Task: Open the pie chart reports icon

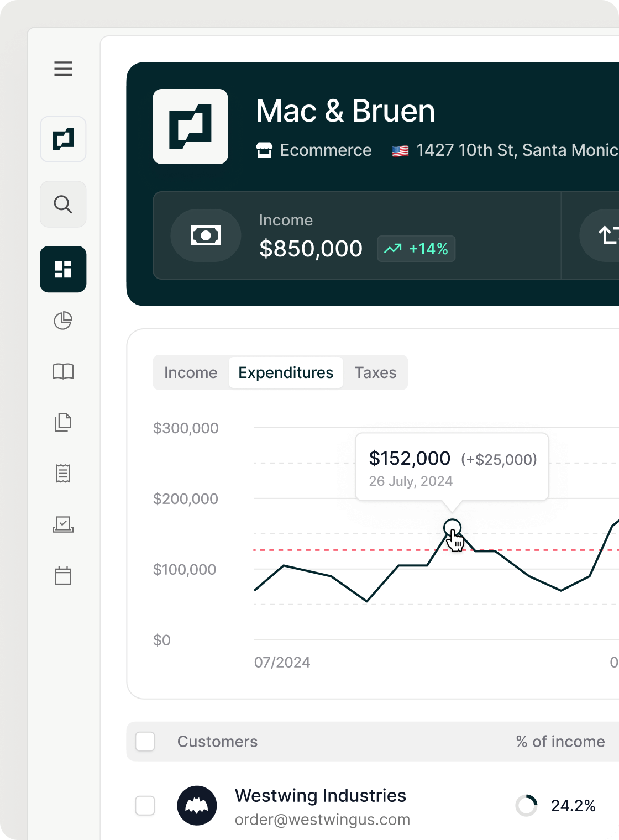Action: [63, 321]
